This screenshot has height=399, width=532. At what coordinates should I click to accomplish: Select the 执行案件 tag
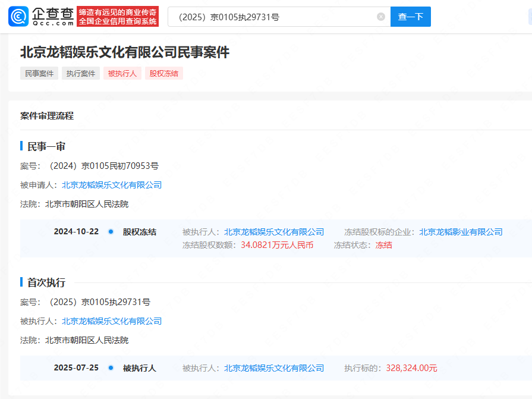point(81,73)
